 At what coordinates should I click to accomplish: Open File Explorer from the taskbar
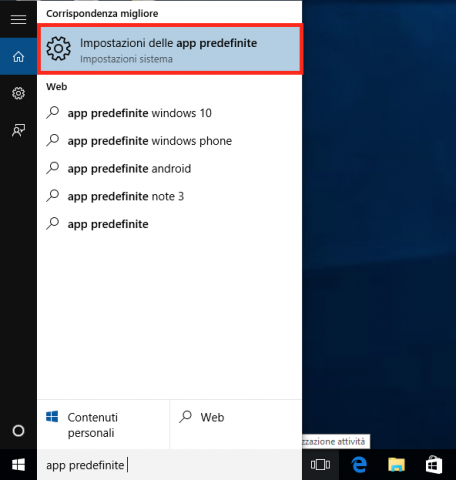click(x=396, y=465)
